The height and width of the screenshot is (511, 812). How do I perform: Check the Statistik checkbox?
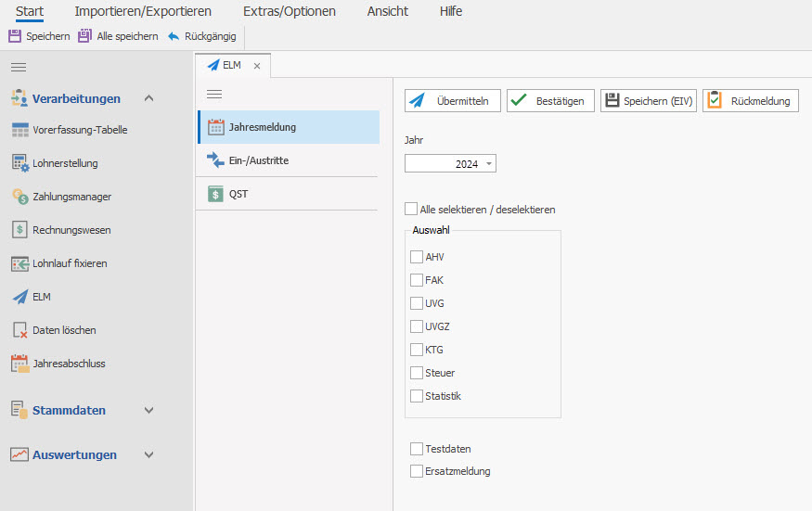click(417, 396)
